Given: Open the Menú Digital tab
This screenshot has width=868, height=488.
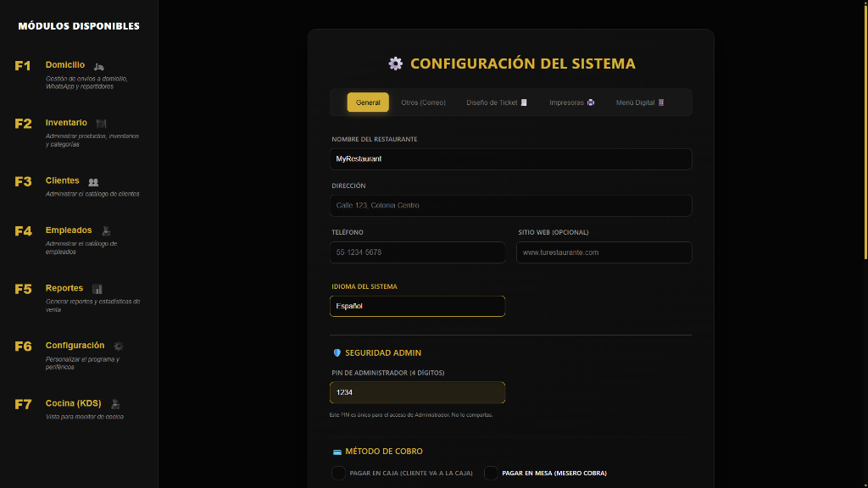Looking at the screenshot, I should [638, 102].
